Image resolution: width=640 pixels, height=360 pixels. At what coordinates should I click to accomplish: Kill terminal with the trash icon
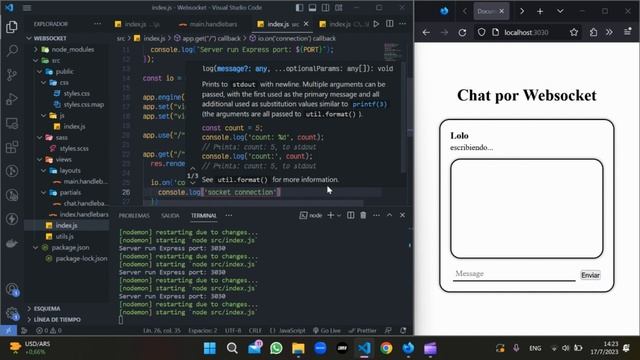363,215
